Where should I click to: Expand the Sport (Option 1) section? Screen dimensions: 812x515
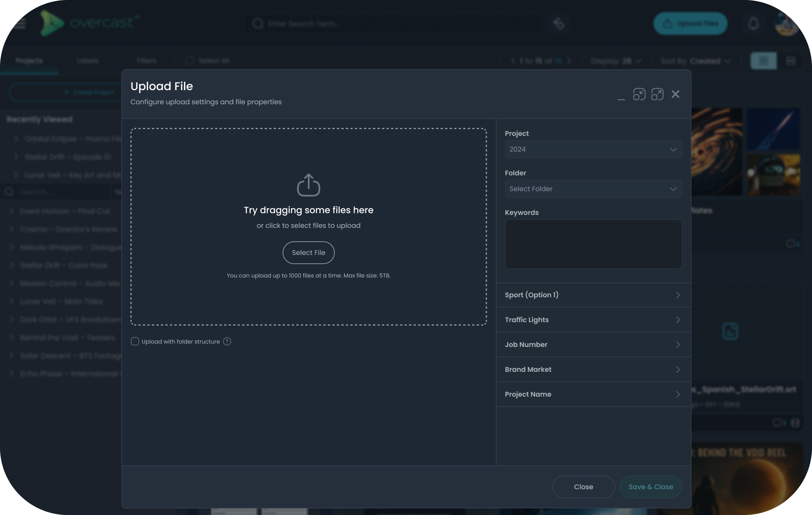point(593,295)
